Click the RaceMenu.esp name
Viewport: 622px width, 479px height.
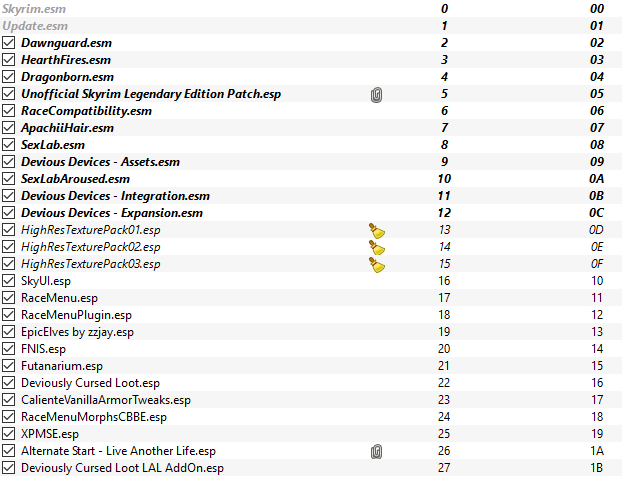59,298
